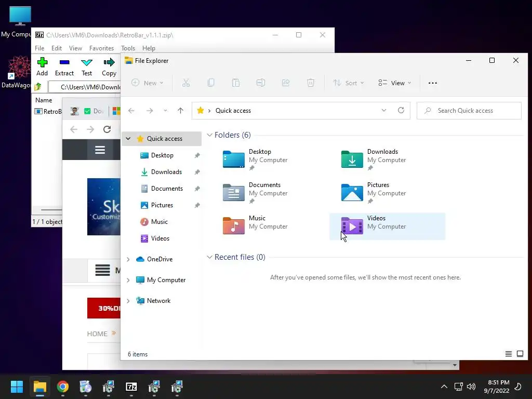Click the Paste clipboard icon in File Explorer

point(236,83)
